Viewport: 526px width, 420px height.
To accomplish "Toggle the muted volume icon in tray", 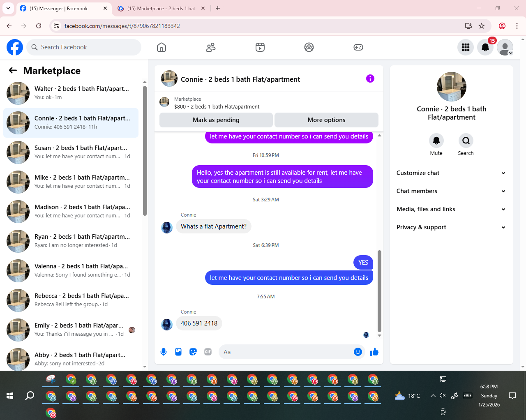I will 443,396.
